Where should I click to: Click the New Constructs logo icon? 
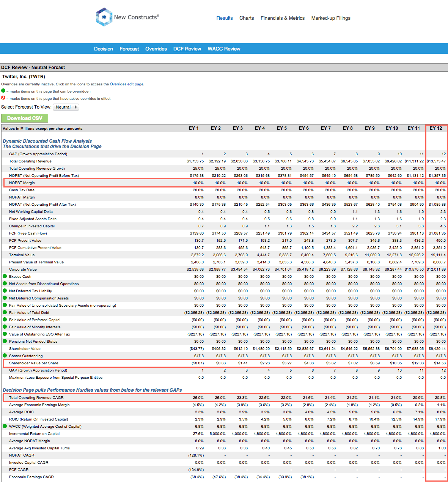click(104, 17)
